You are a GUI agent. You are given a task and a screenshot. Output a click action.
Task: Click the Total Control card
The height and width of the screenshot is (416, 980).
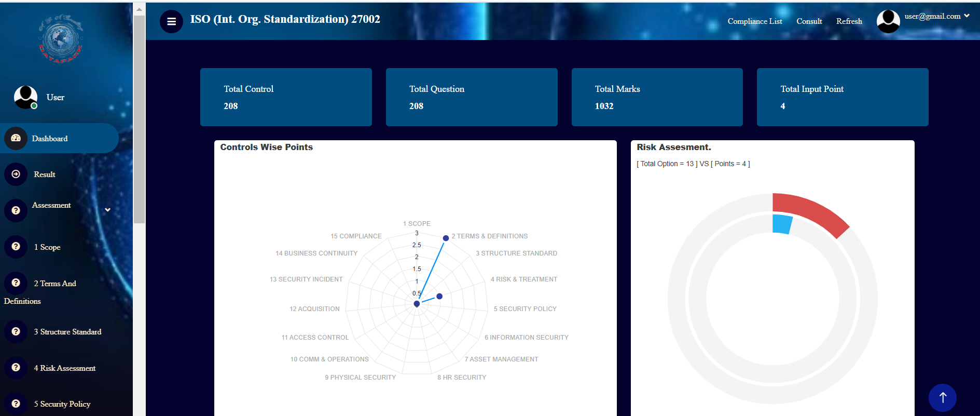[x=286, y=97]
